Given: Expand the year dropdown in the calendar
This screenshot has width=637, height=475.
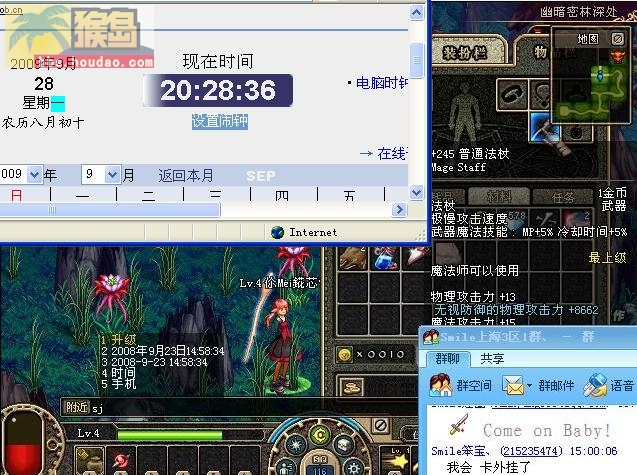Looking at the screenshot, I should click(35, 175).
